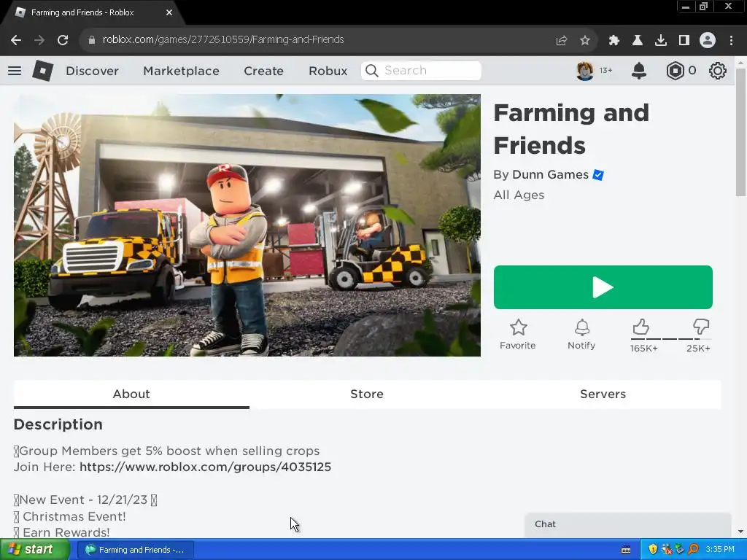Click the Farming and Friends taskbar button
The image size is (747, 560).
point(135,550)
